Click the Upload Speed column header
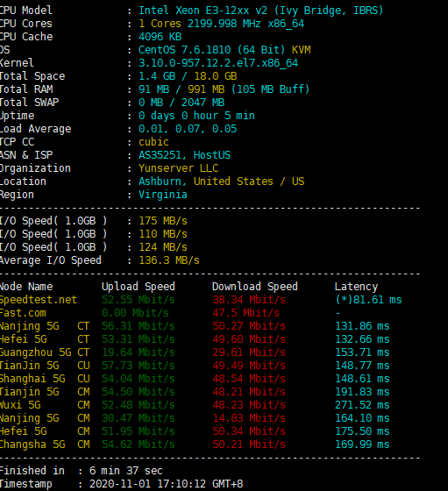The height and width of the screenshot is (491, 448). pyautogui.click(x=138, y=287)
